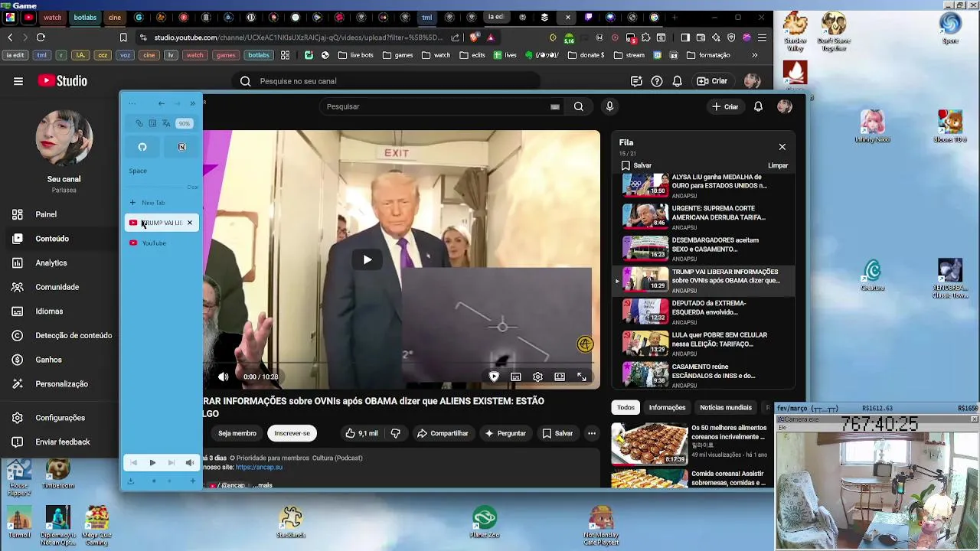Open YouTube Studio hamburger menu
The image size is (980, 551).
18,81
